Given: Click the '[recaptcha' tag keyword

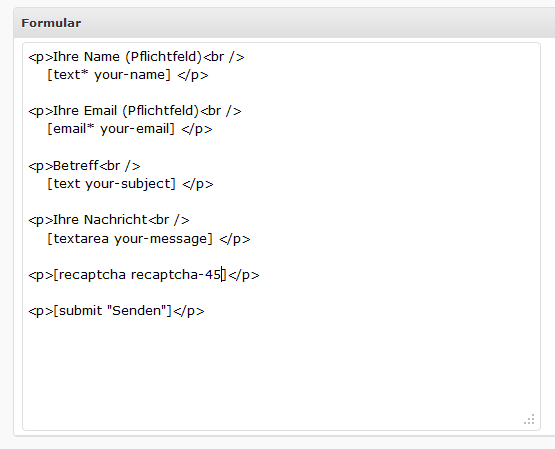Looking at the screenshot, I should (x=89, y=275).
